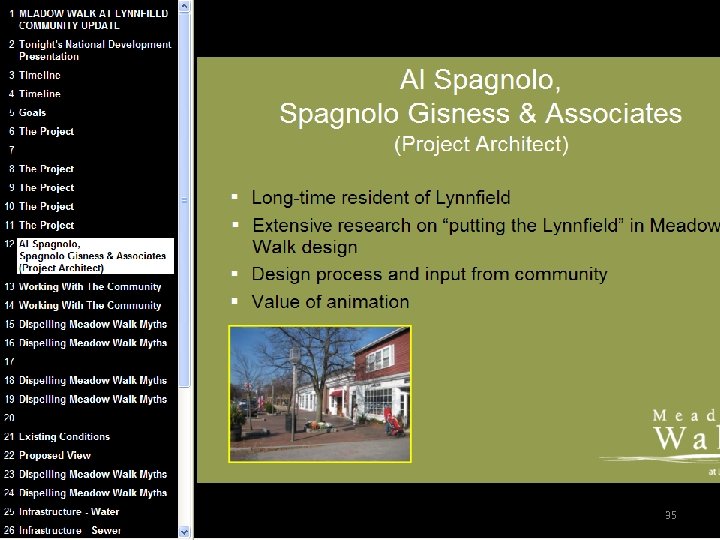
Task: Click the subtitle (Project Architect)
Action: 481,144
